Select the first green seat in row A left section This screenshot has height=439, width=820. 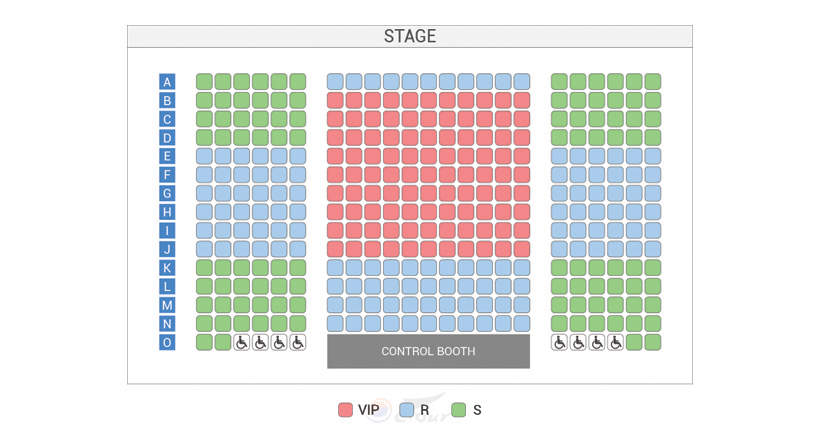click(204, 82)
